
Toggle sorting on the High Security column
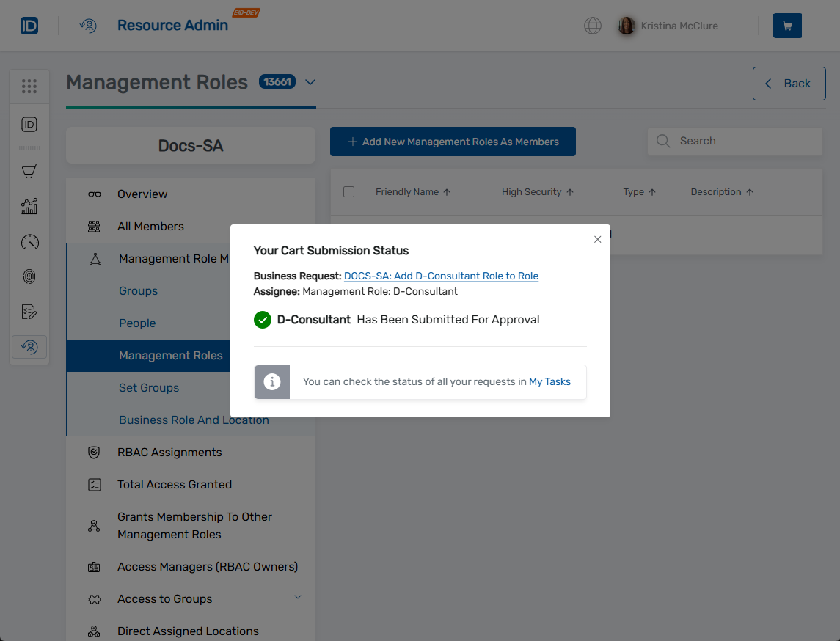(x=570, y=191)
